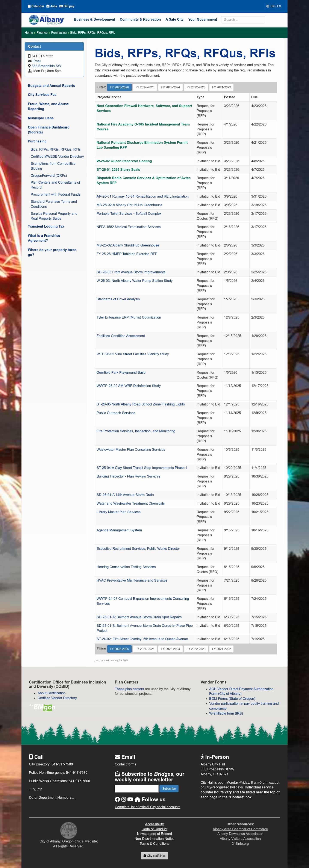Select top FY 2022-2023 filter

tap(196, 87)
